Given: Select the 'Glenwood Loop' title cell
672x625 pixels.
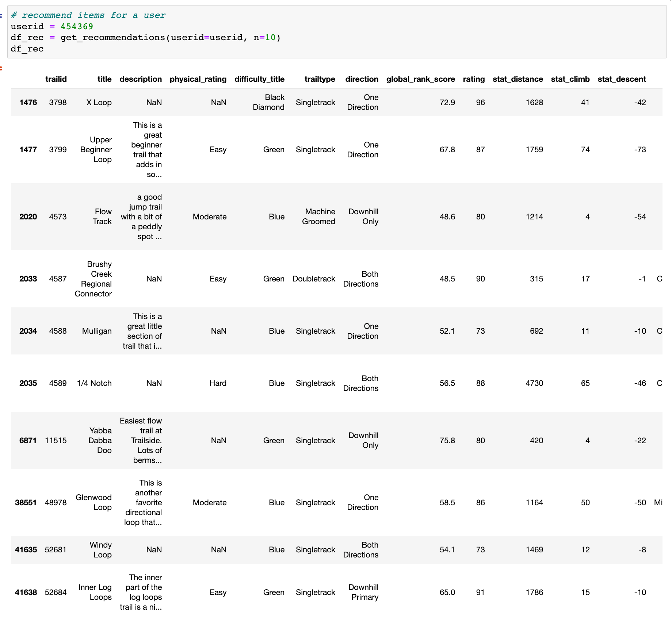Looking at the screenshot, I should (94, 503).
